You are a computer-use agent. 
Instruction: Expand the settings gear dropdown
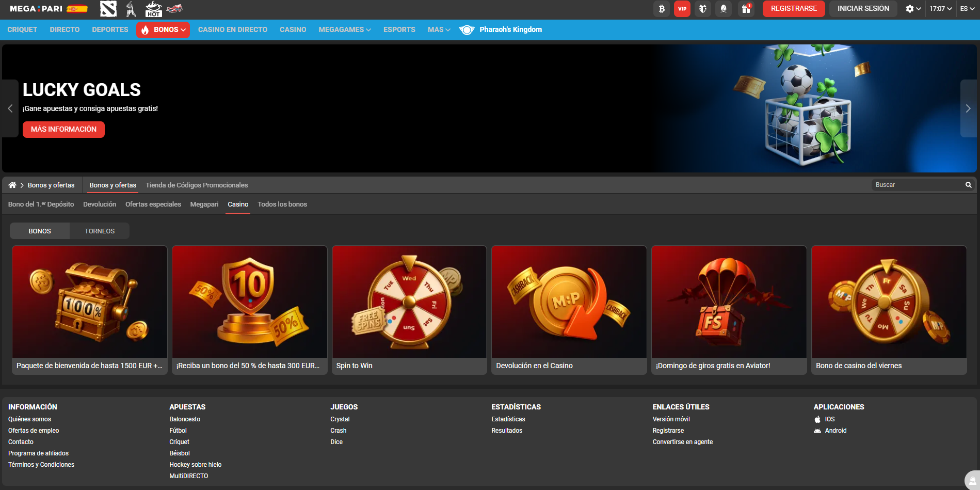point(913,9)
